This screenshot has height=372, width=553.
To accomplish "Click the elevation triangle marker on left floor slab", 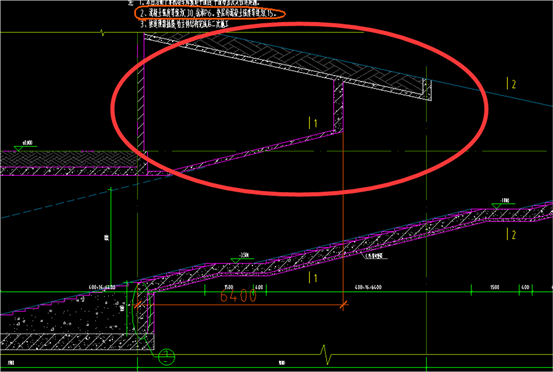I will [x=18, y=148].
